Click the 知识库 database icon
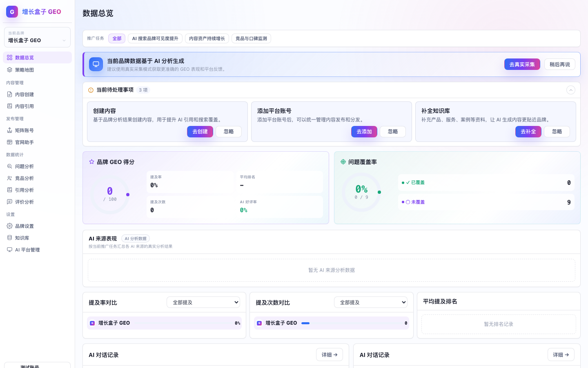Screen dimensions: 588x368 pyautogui.click(x=9, y=238)
